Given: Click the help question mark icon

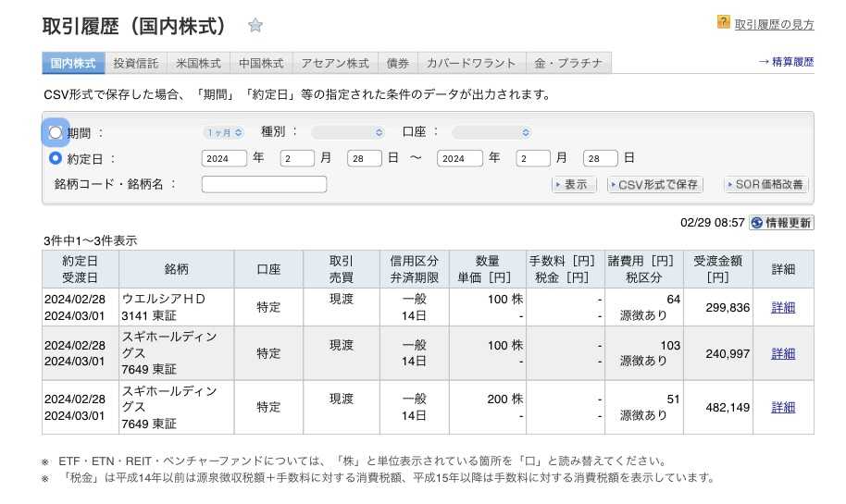Looking at the screenshot, I should 724,22.
